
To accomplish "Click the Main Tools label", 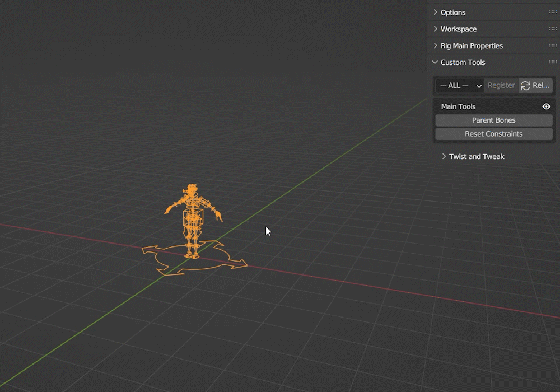I will (x=458, y=106).
